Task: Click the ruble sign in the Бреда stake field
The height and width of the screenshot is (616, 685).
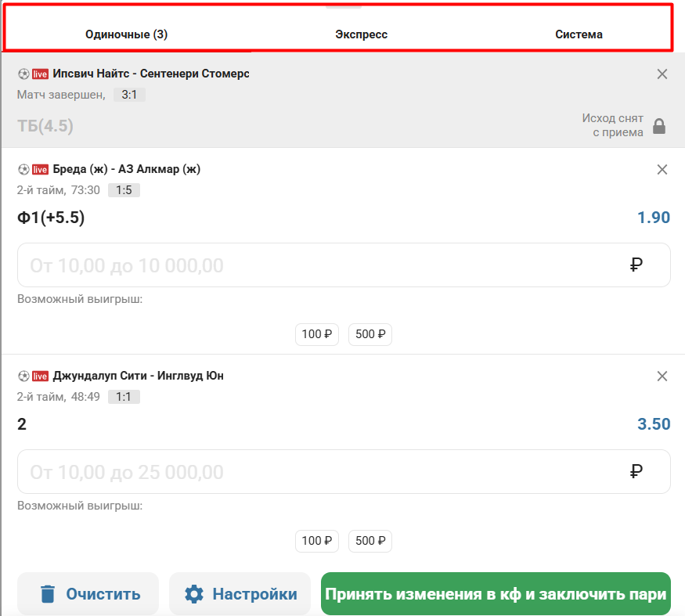Action: pyautogui.click(x=636, y=265)
